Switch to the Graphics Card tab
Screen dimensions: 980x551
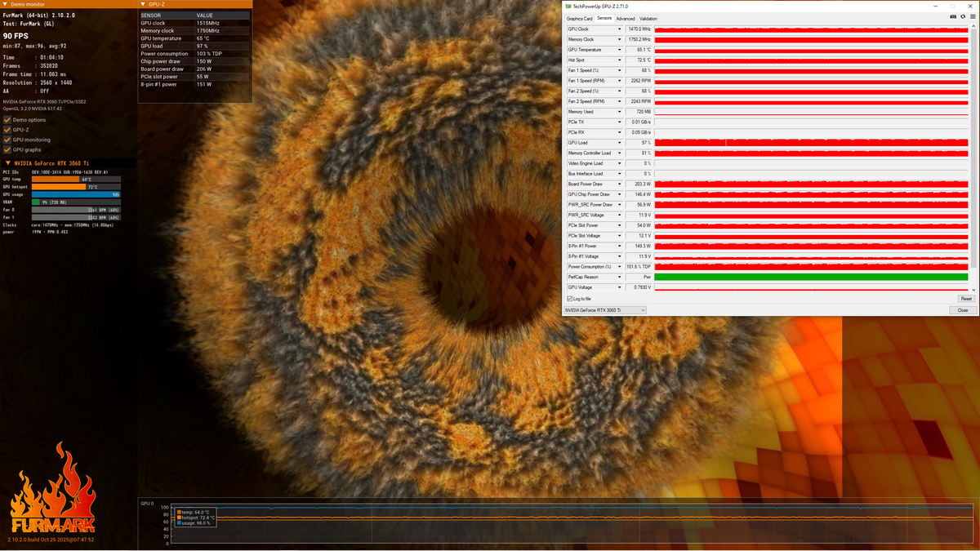tap(580, 18)
